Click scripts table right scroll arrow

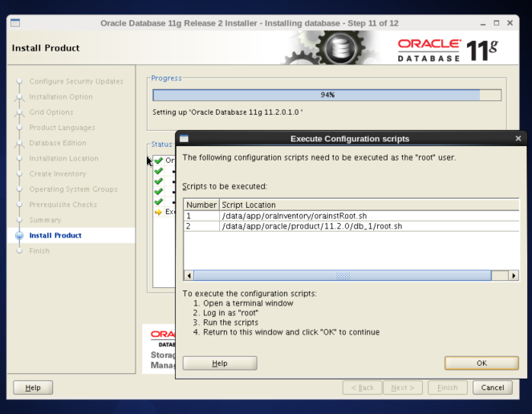pos(514,275)
